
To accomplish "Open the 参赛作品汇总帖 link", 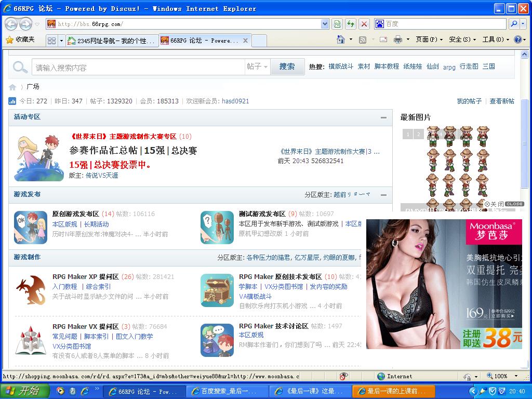I will 103,151.
